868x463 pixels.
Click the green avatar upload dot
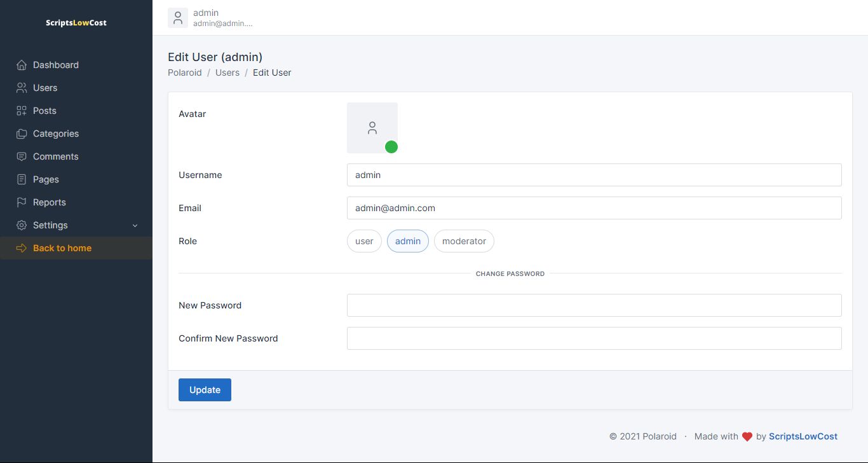point(391,147)
